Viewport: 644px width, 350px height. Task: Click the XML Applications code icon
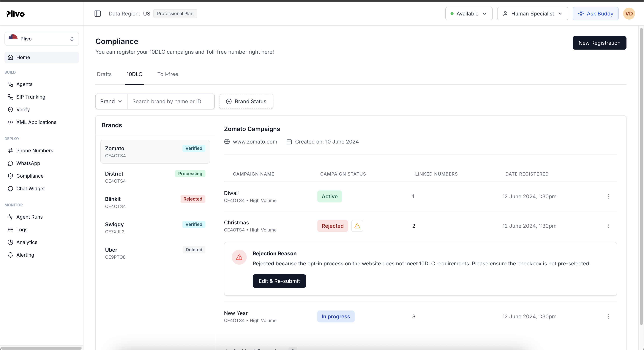point(10,122)
